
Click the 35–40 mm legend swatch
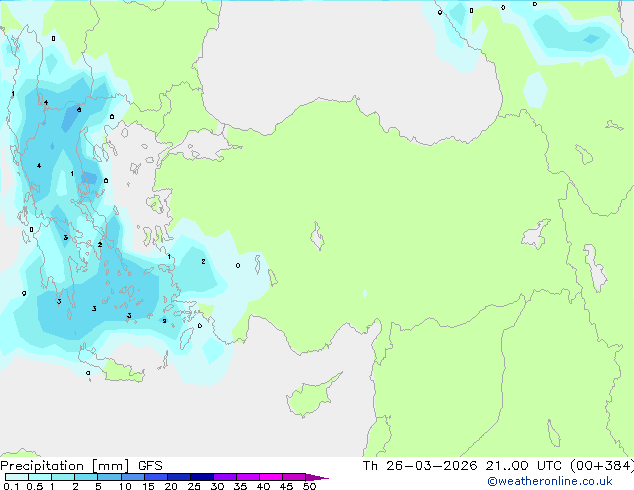pos(247,477)
